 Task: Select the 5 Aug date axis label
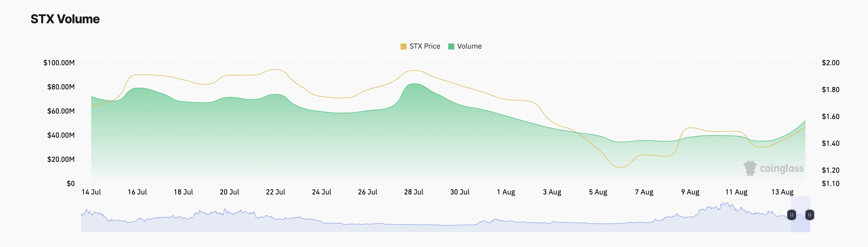tap(598, 192)
